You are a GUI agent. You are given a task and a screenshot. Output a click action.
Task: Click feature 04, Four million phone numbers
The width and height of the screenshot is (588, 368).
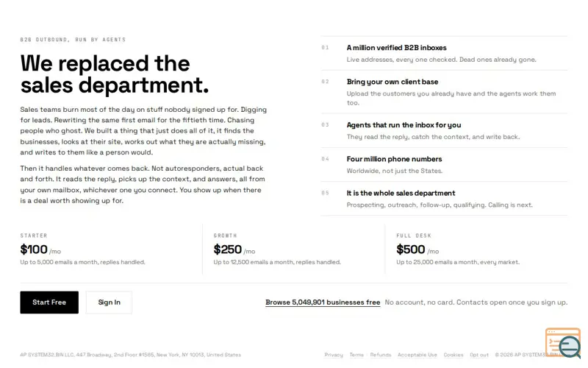click(x=444, y=165)
